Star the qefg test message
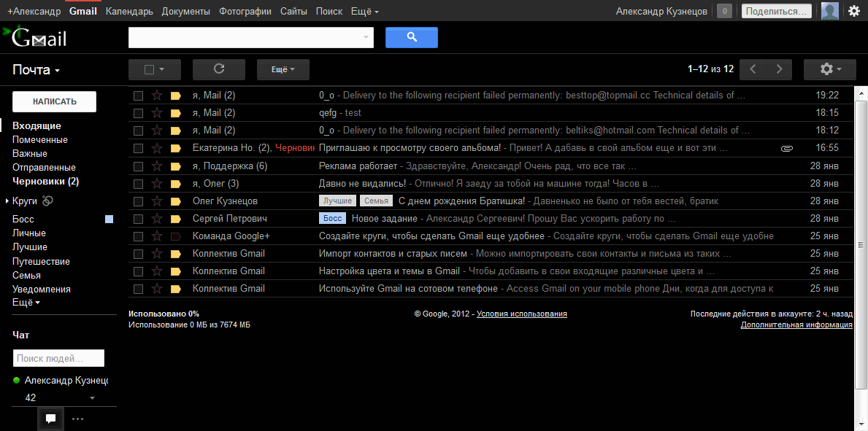The image size is (868, 431). [x=157, y=113]
